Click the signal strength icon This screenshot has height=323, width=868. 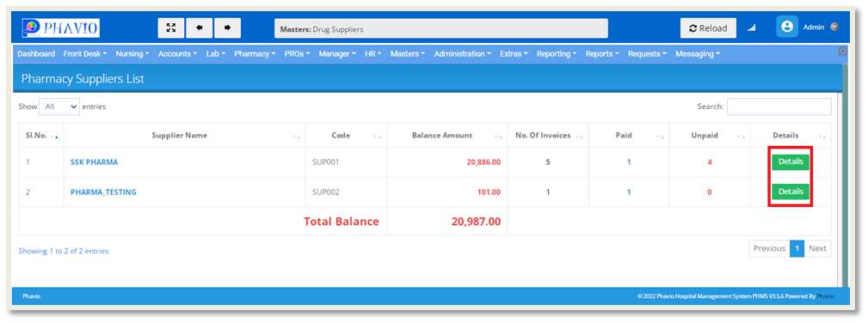[x=751, y=28]
